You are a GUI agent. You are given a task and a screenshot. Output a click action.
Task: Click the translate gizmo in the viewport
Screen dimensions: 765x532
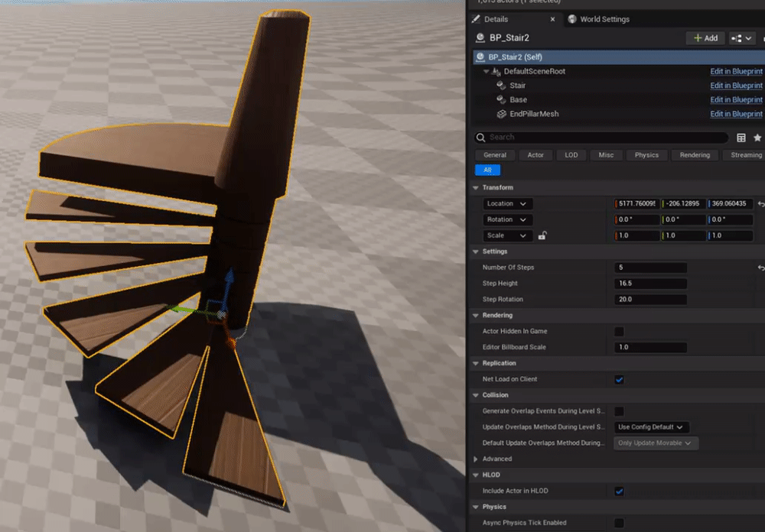tap(217, 311)
